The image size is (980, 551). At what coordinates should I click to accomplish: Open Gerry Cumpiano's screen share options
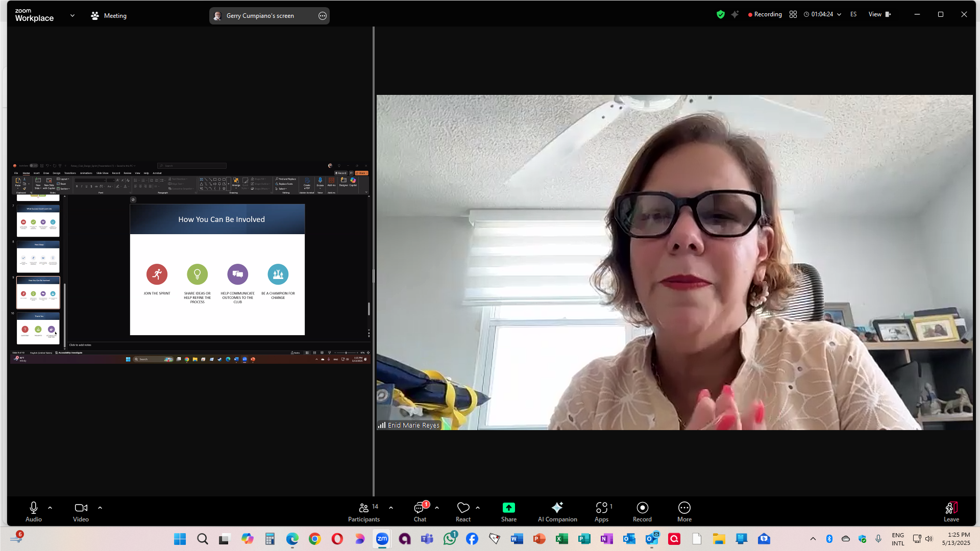coord(323,16)
